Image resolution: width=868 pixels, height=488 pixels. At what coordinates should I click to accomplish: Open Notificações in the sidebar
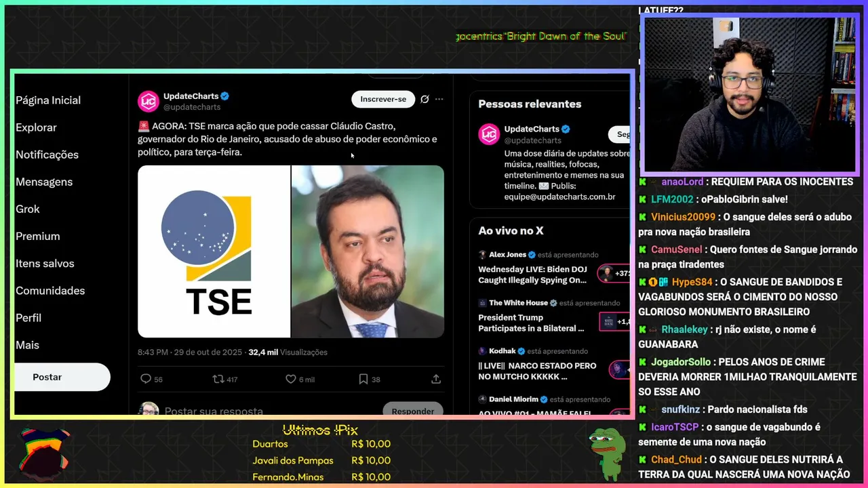47,155
